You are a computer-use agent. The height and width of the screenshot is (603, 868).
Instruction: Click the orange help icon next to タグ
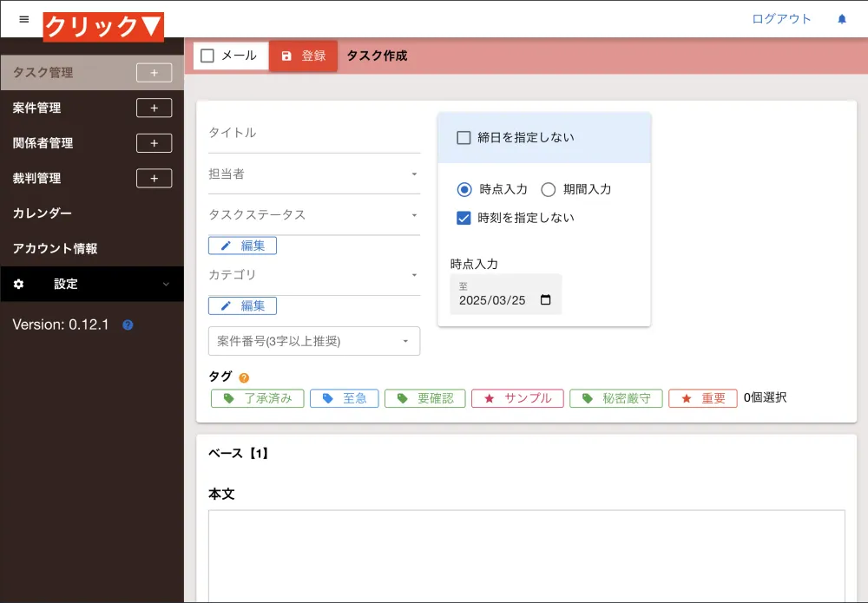[243, 377]
